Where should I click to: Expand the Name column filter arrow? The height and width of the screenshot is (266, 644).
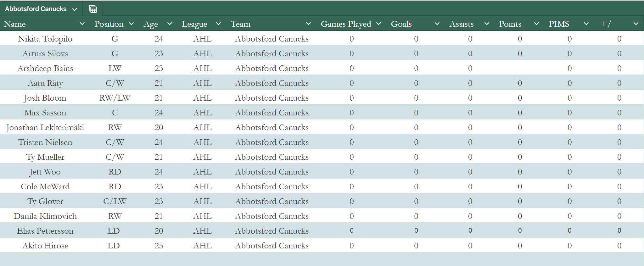click(x=82, y=24)
